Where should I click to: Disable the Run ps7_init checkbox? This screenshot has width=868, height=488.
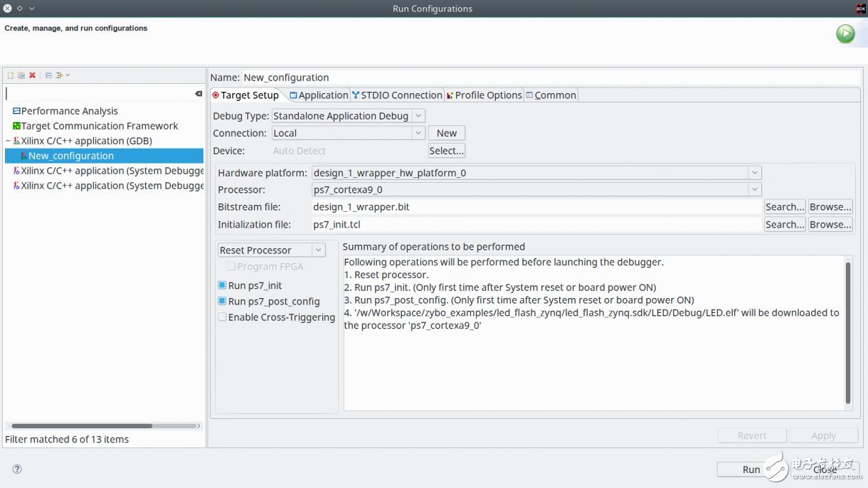pyautogui.click(x=222, y=285)
